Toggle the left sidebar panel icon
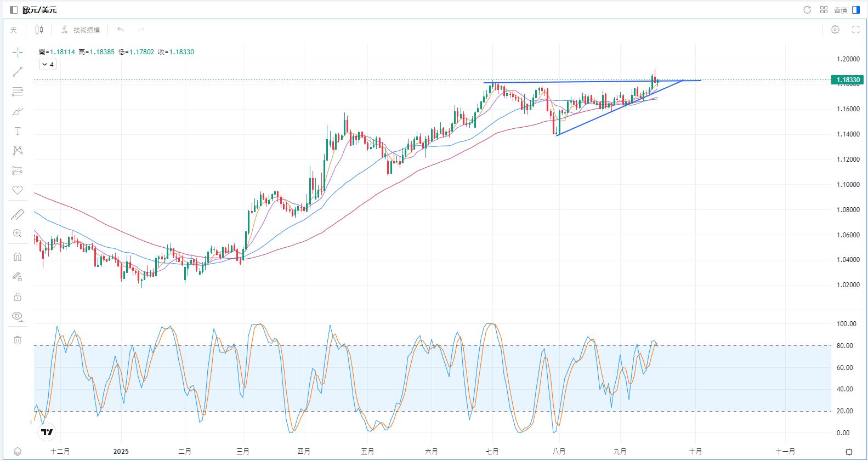This screenshot has height=461, width=868. tap(14, 10)
